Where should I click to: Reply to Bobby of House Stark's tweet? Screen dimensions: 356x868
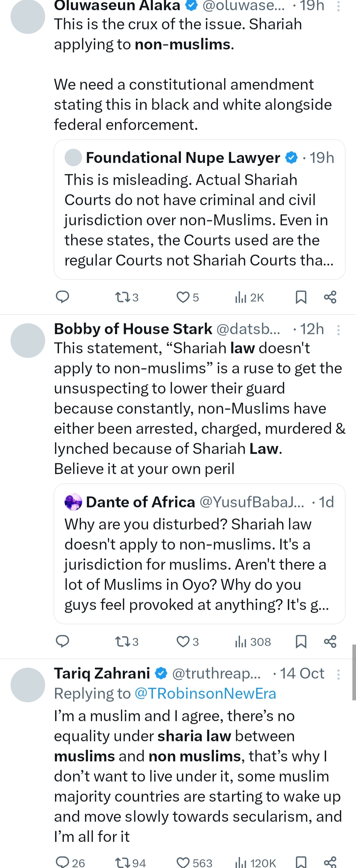tap(62, 641)
